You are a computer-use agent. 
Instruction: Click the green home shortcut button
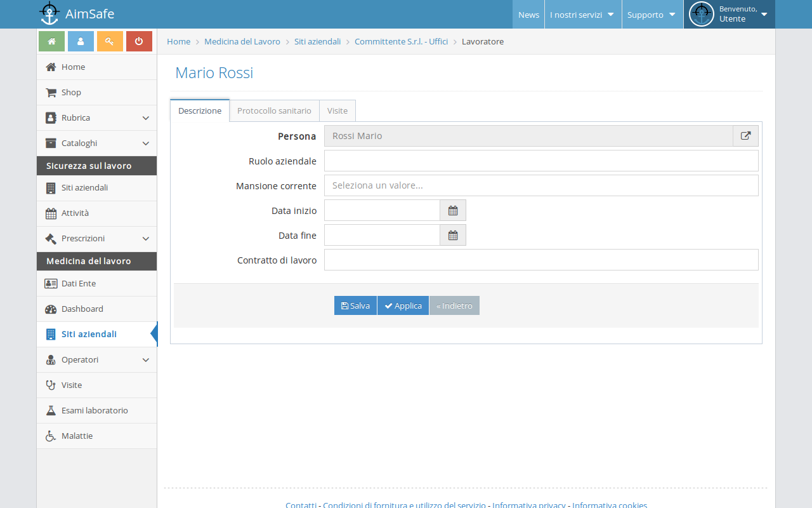pos(51,41)
